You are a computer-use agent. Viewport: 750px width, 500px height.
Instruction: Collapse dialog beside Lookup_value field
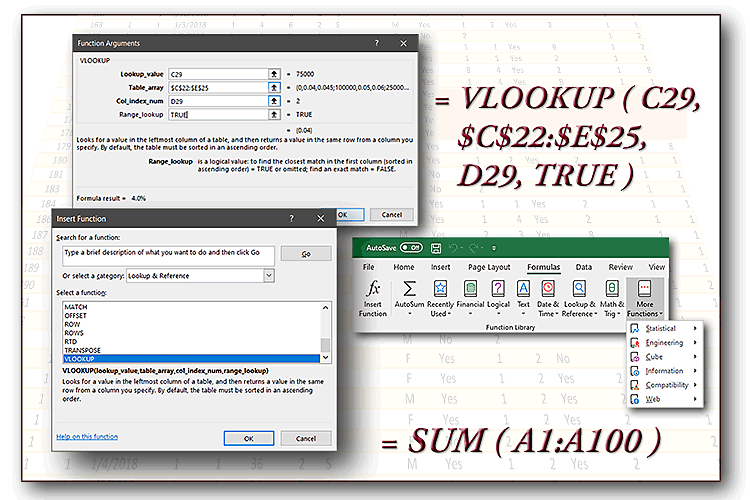[x=274, y=74]
